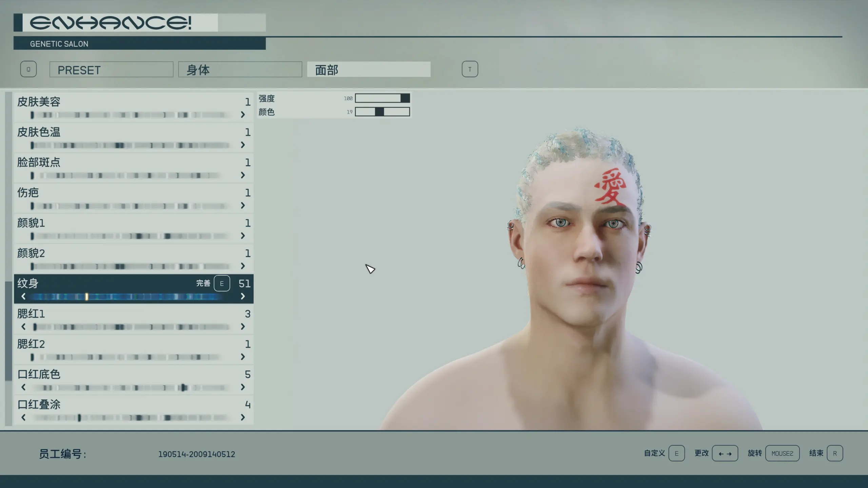
Task: Click the right arrow on the 纹身 row
Action: tap(243, 297)
